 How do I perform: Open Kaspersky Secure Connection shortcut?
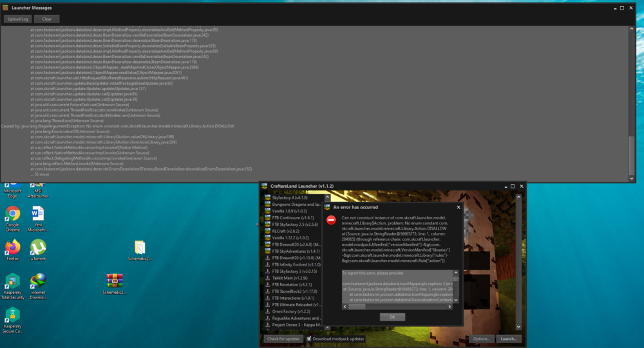(12, 315)
